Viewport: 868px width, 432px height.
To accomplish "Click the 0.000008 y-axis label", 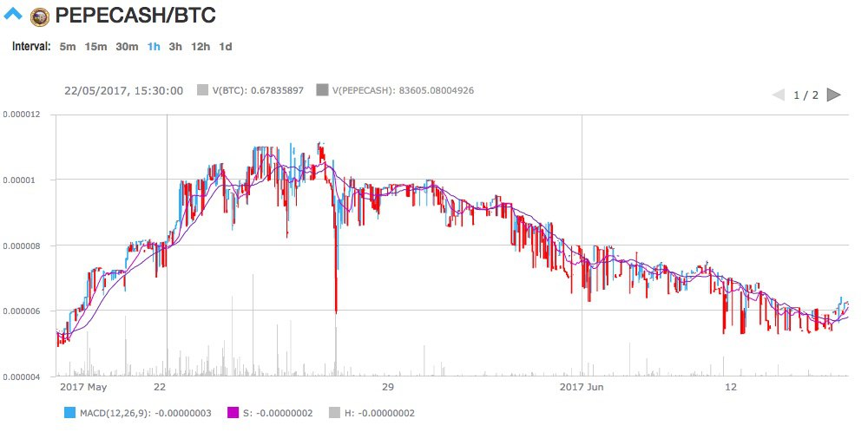I will tap(23, 245).
